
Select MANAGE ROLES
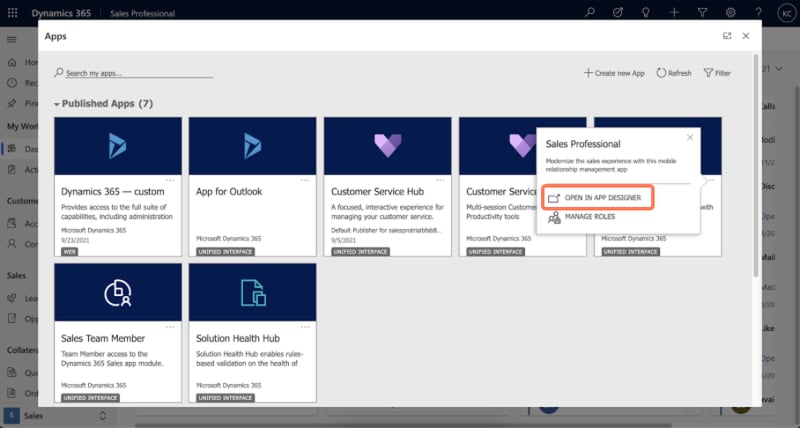click(582, 217)
